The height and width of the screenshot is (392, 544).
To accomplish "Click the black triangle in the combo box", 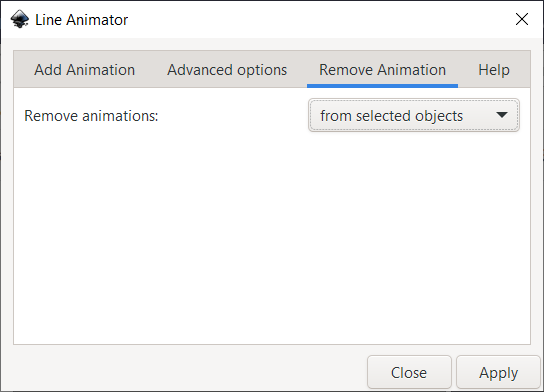I will (502, 115).
